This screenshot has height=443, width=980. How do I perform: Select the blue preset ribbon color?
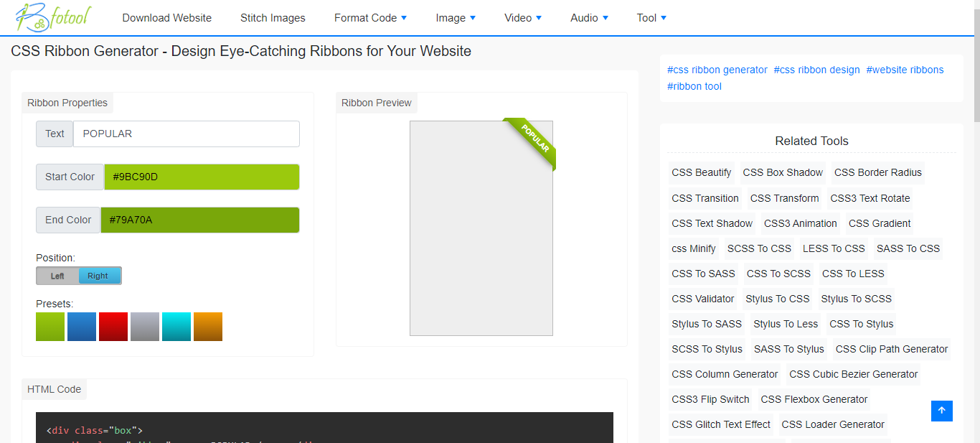click(81, 327)
